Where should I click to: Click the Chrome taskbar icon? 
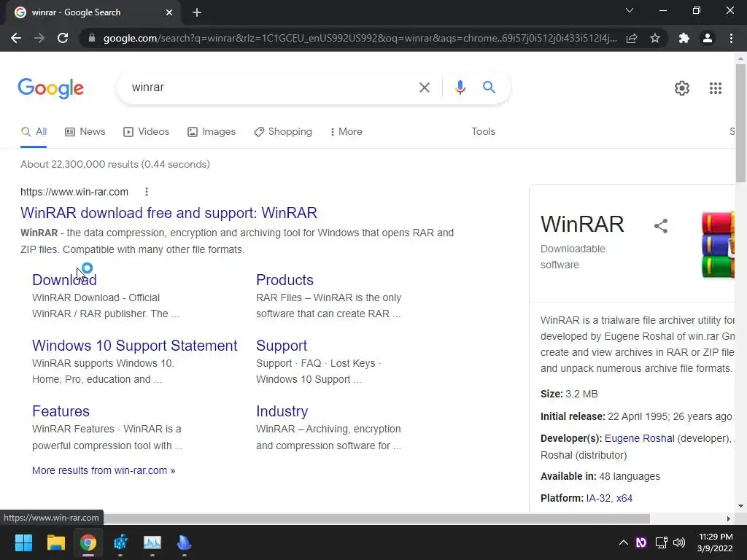[x=88, y=542]
